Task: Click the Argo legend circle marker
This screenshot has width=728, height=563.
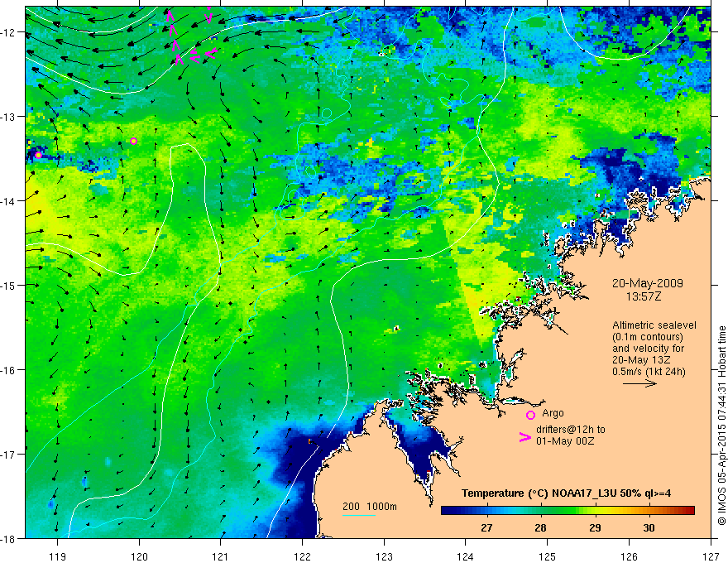Action: (530, 415)
